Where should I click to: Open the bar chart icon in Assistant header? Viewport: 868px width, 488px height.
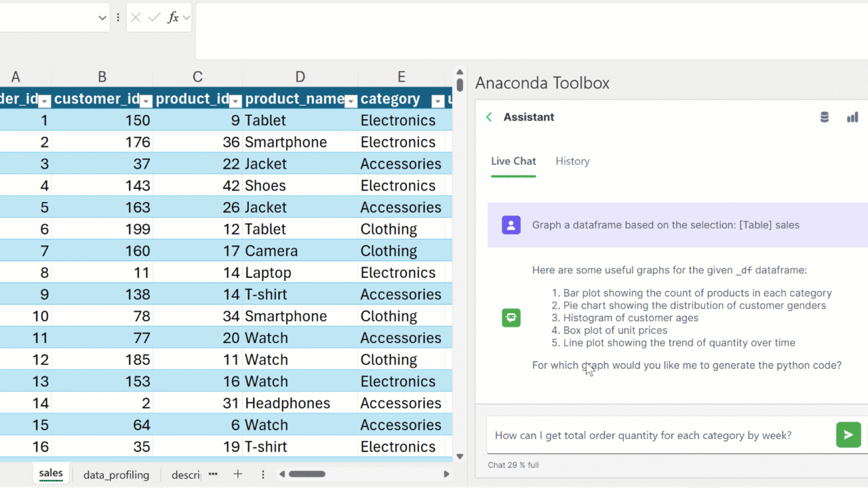(852, 117)
